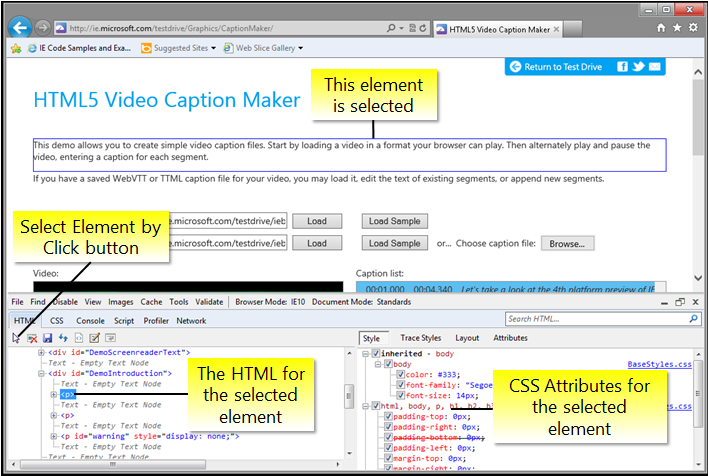
Task: Enable Edit mode with pencil icon
Action: click(x=94, y=338)
